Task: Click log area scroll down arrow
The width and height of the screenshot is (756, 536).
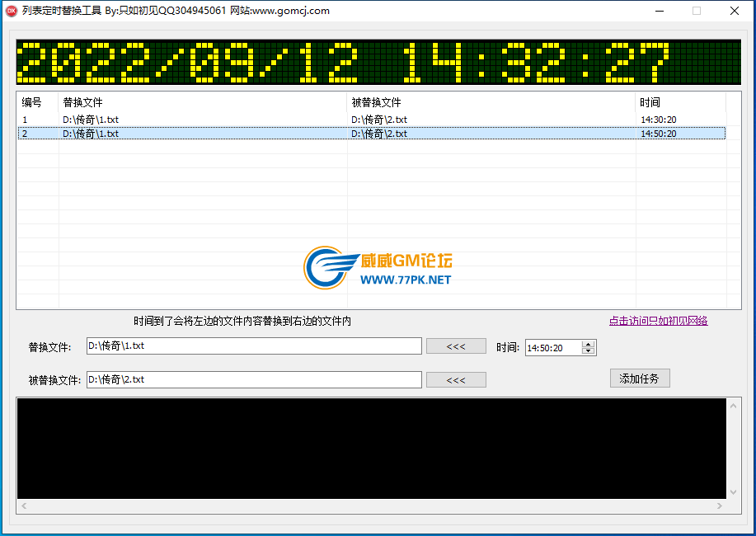Action: click(x=733, y=492)
